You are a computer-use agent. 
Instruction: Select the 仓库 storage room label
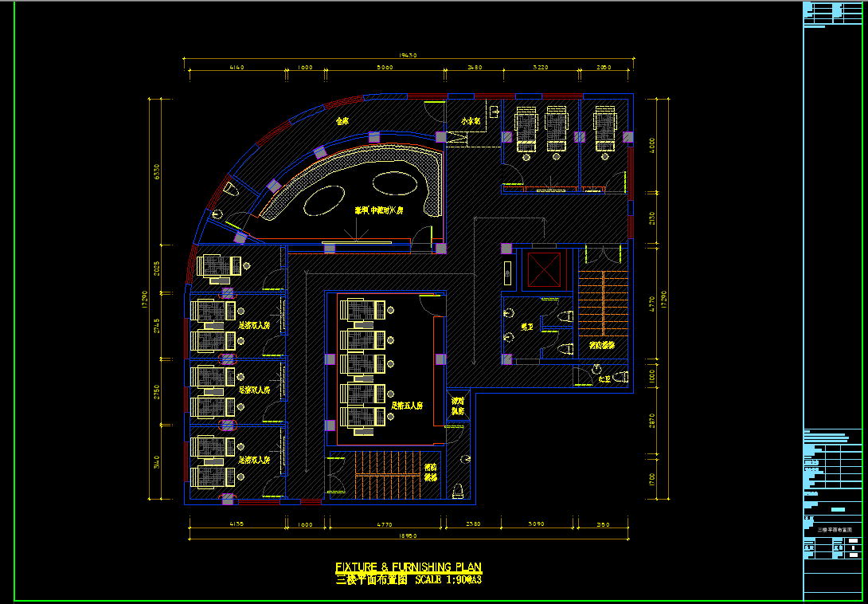tap(342, 120)
